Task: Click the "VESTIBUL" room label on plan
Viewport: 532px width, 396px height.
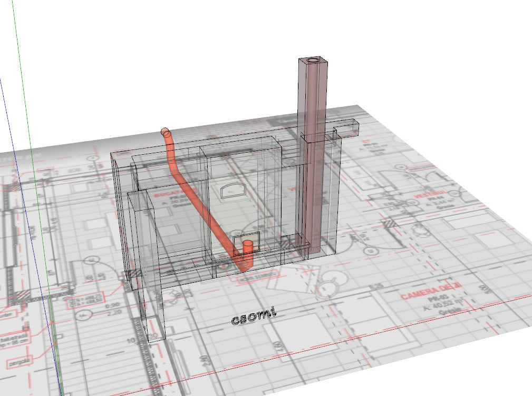Action: (x=430, y=194)
